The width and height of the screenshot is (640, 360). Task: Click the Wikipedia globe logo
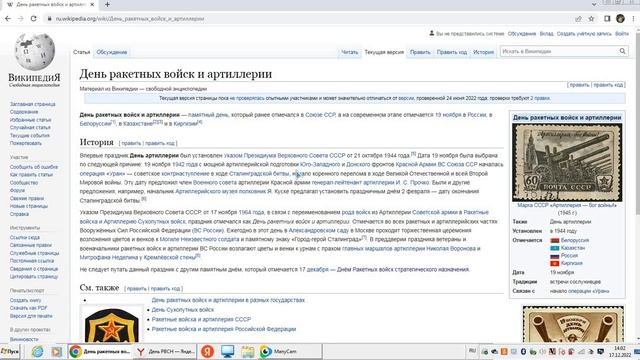[35, 52]
